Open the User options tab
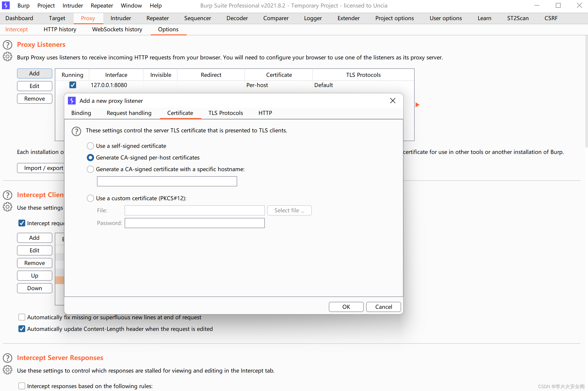The width and height of the screenshot is (588, 391). (x=446, y=18)
